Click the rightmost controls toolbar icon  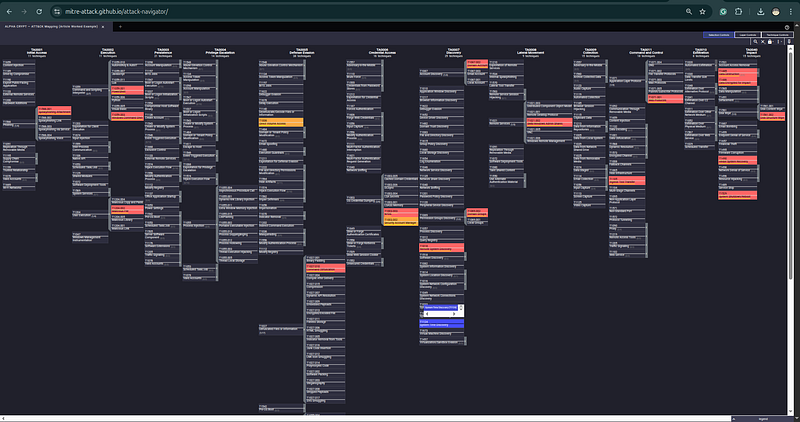[789, 42]
